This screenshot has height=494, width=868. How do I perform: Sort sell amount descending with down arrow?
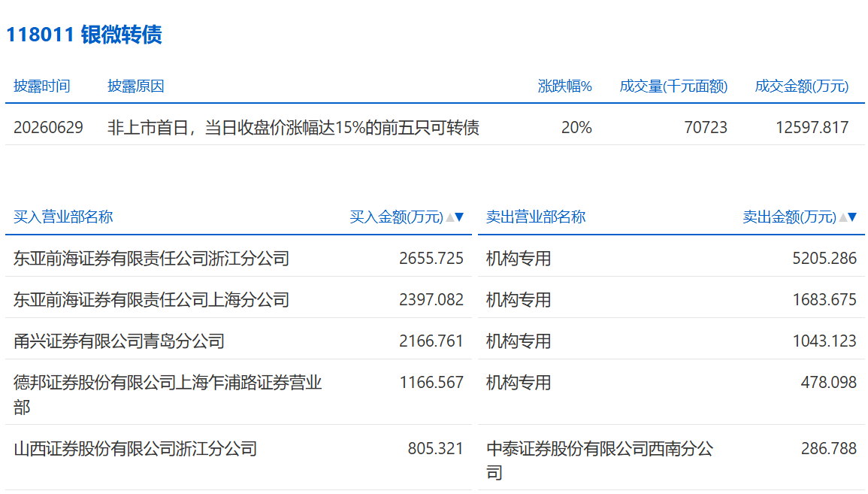point(852,217)
